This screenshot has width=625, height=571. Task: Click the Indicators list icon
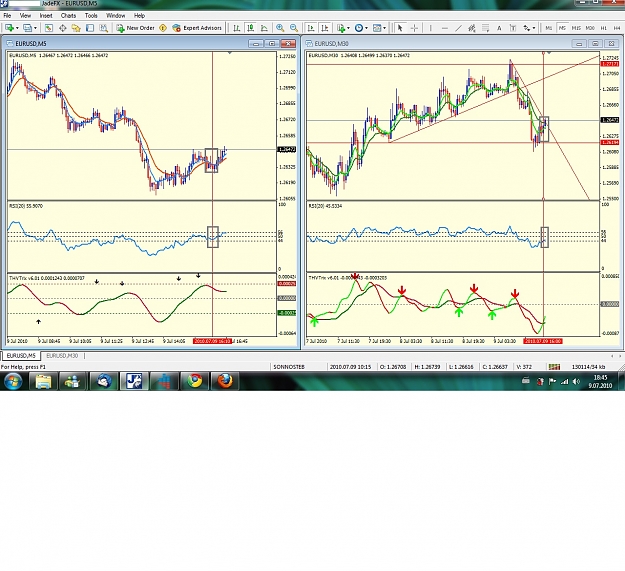341,28
